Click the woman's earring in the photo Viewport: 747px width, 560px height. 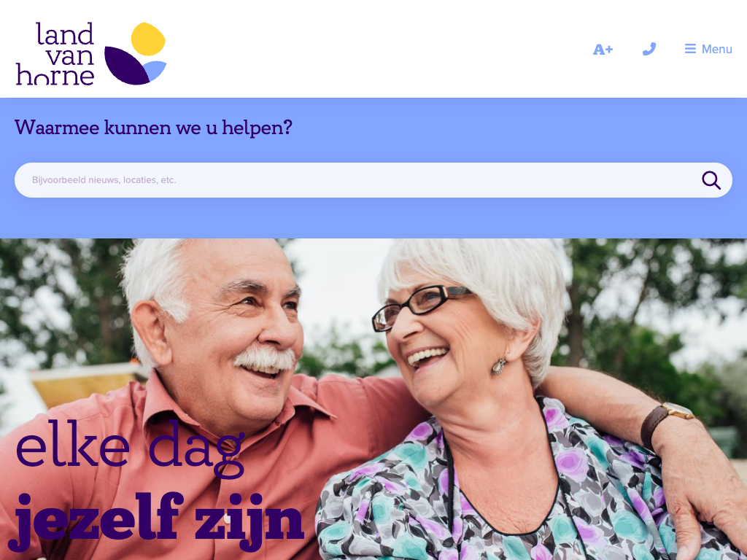498,367
